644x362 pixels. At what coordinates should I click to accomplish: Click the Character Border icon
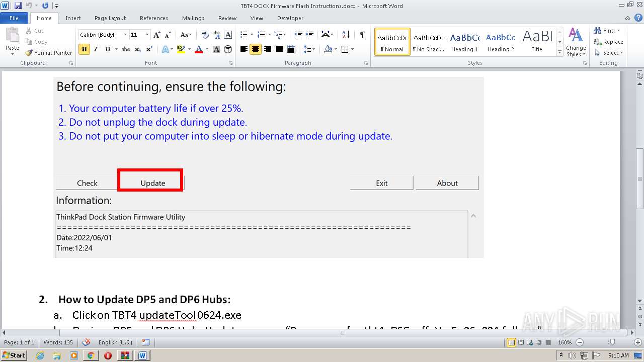(228, 35)
